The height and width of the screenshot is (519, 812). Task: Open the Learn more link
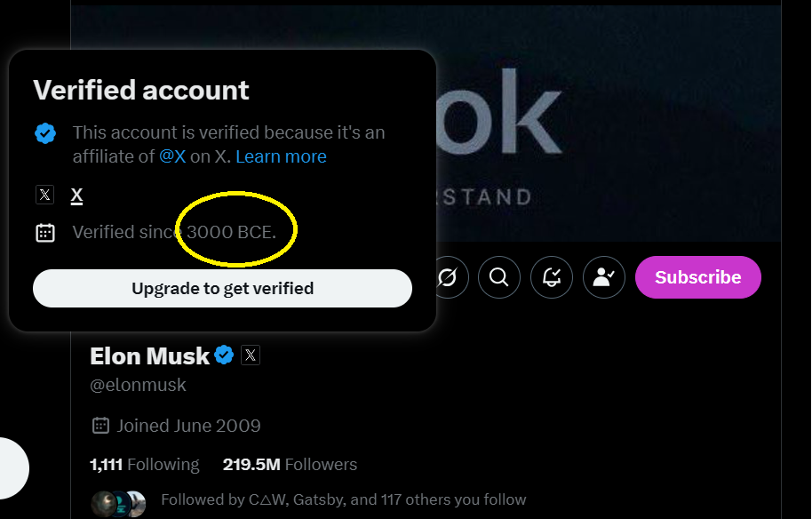[281, 156]
